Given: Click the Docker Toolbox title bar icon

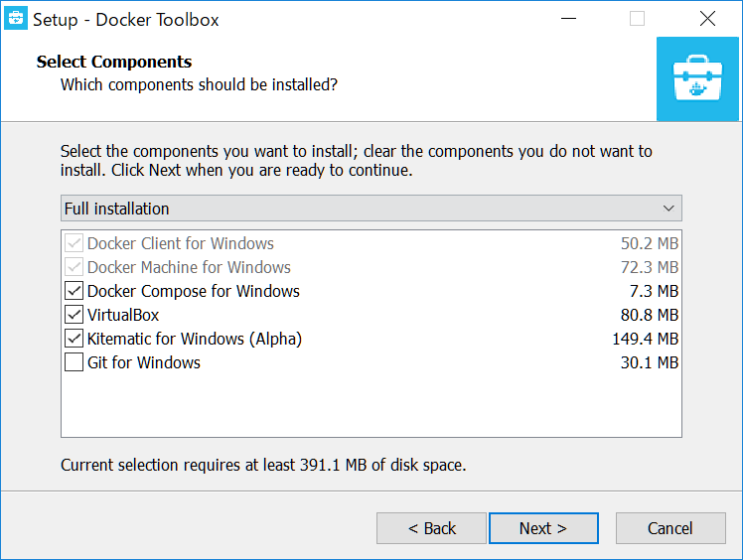Looking at the screenshot, I should click(x=16, y=19).
